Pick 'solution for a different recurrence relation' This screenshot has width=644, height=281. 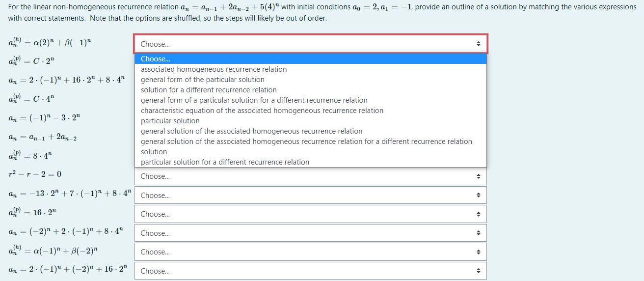(x=311, y=90)
